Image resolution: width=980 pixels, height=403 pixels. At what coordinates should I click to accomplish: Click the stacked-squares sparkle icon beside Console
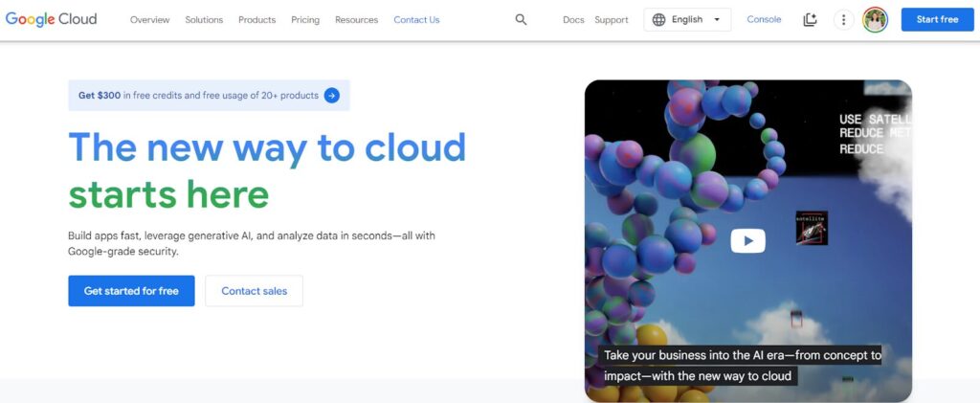click(811, 19)
